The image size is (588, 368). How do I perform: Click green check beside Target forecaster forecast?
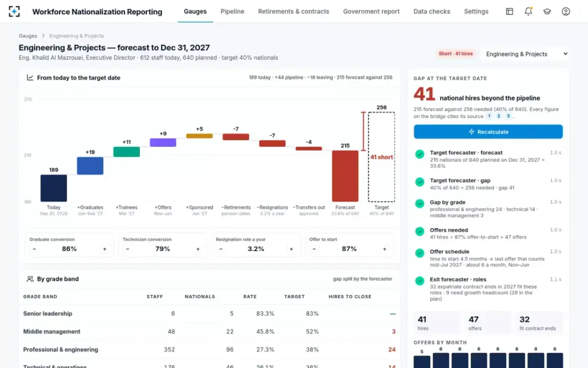click(x=420, y=154)
